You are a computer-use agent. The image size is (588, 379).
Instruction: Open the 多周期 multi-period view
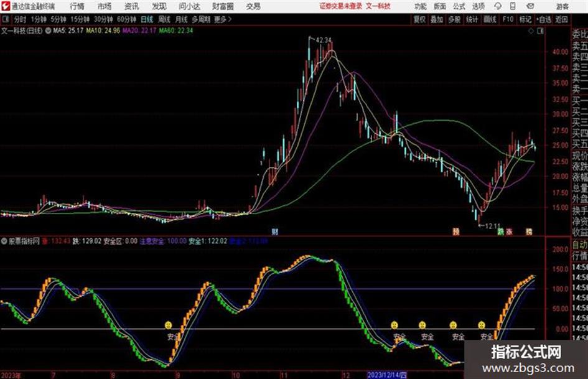point(200,19)
